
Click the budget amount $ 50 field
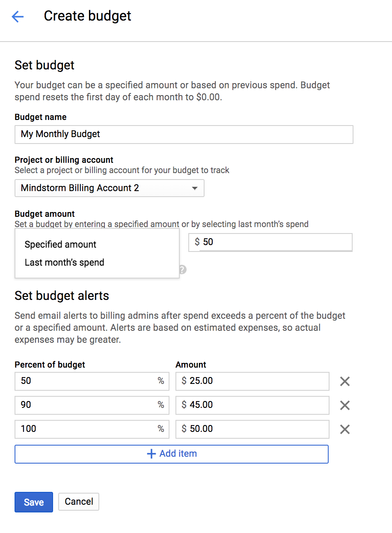(274, 242)
